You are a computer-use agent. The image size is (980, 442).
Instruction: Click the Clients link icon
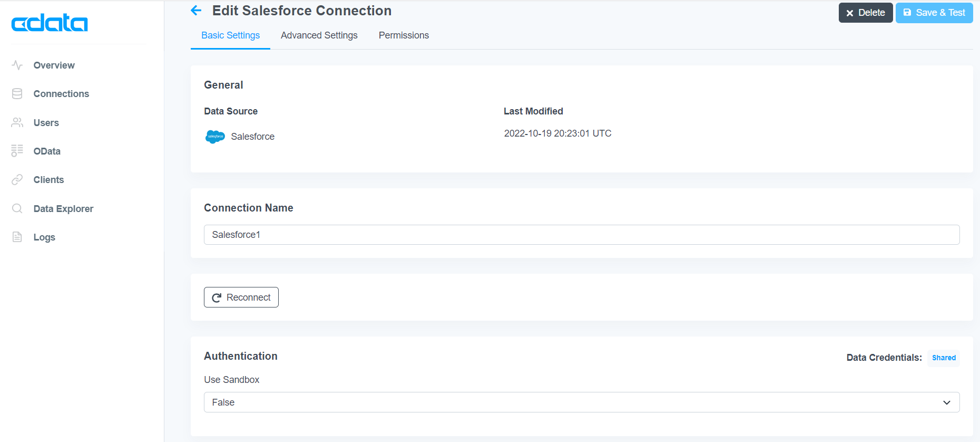pos(17,180)
